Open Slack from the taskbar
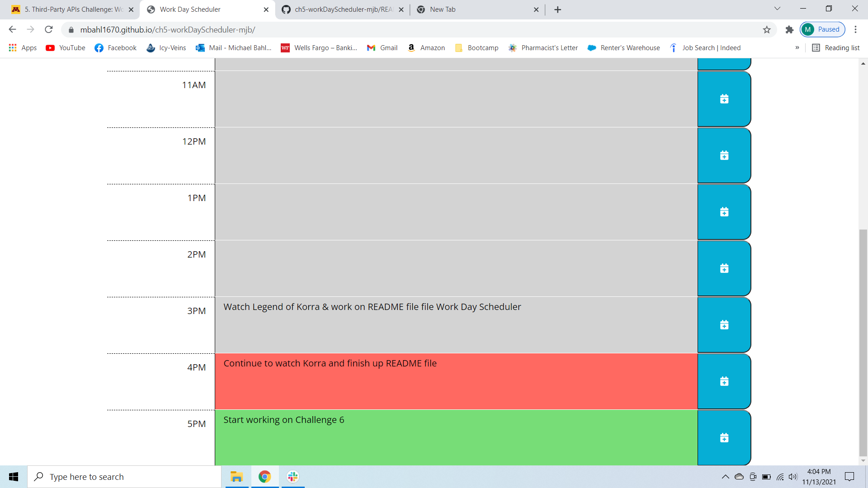The height and width of the screenshot is (488, 868). (293, 477)
